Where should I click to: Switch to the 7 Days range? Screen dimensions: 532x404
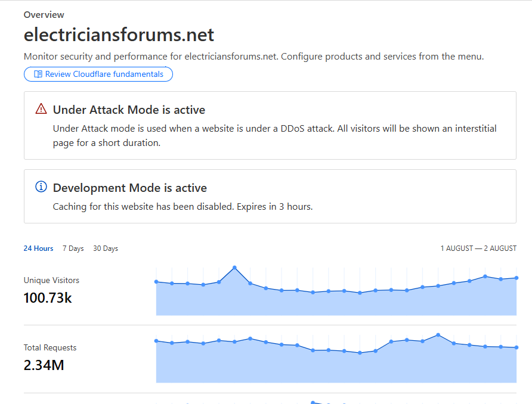pos(73,248)
